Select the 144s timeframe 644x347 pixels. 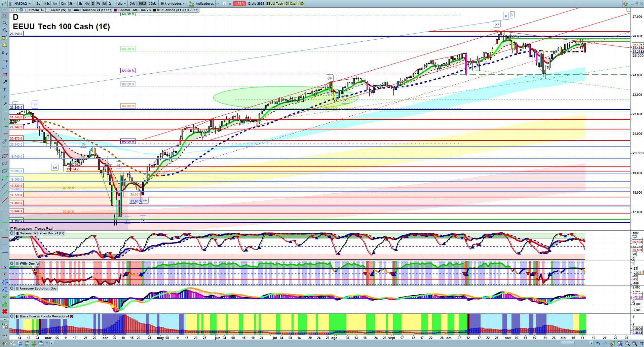point(46,4)
